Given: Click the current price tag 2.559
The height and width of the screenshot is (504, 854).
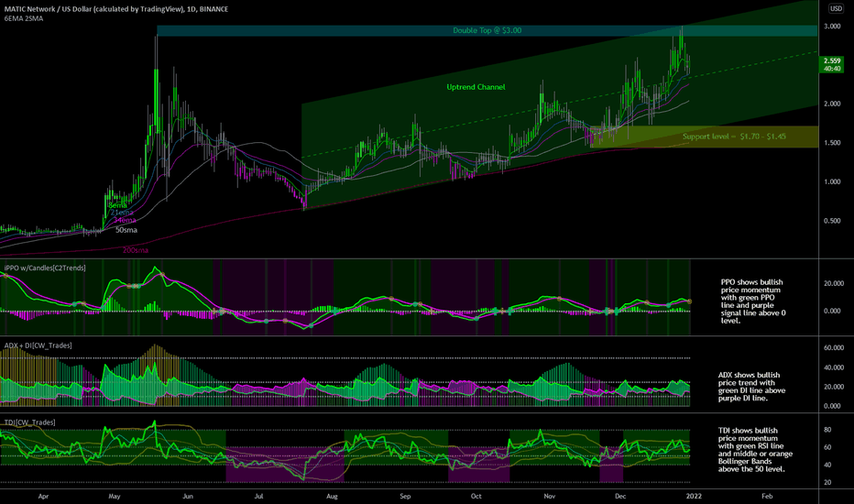Looking at the screenshot, I should click(x=832, y=64).
